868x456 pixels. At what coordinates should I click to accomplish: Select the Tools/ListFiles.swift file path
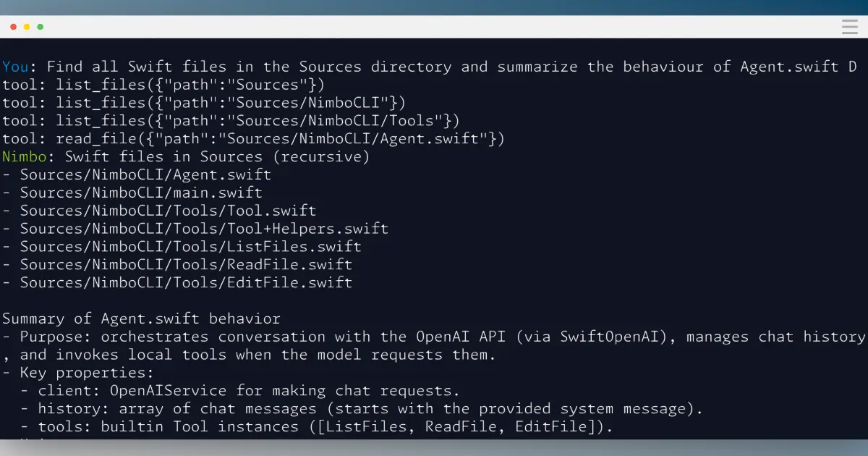pyautogui.click(x=190, y=247)
